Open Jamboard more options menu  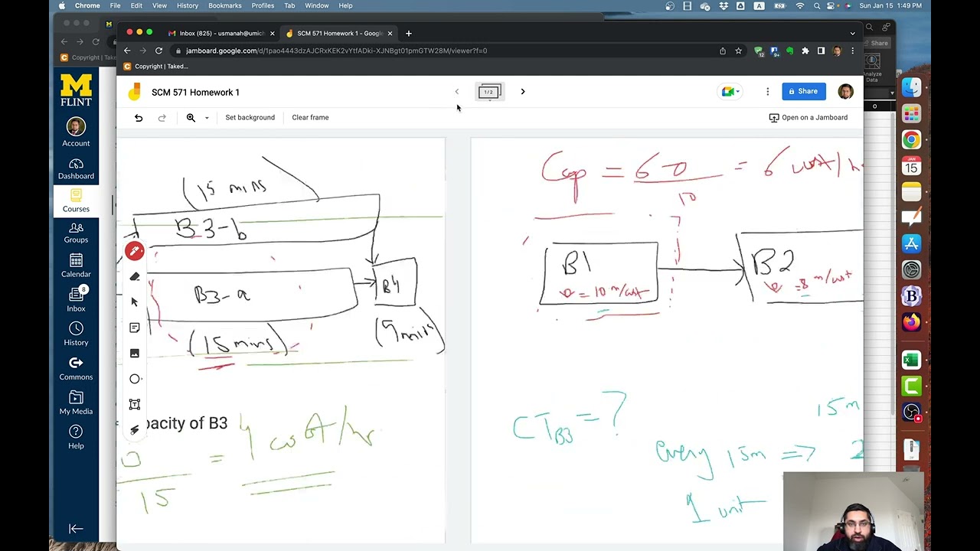[x=767, y=92]
